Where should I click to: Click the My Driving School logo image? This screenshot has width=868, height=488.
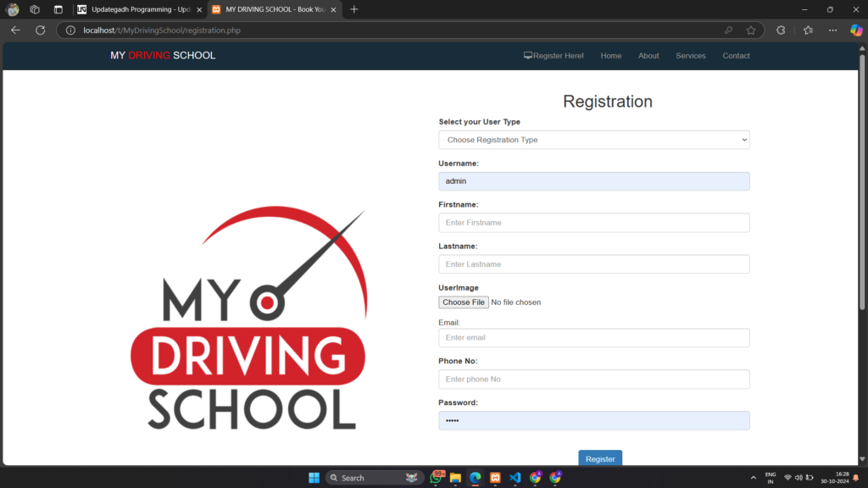(x=248, y=319)
